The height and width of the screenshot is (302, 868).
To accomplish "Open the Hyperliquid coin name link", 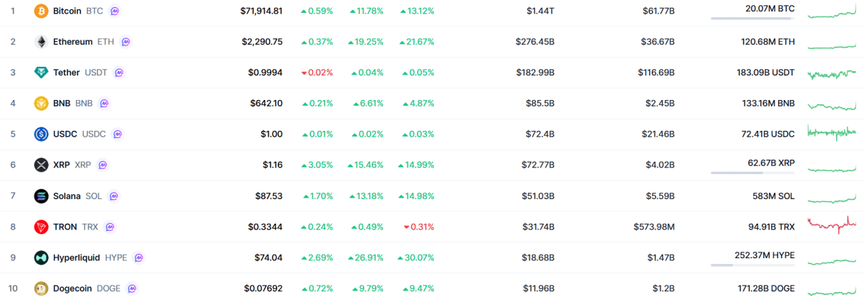I will click(x=76, y=257).
